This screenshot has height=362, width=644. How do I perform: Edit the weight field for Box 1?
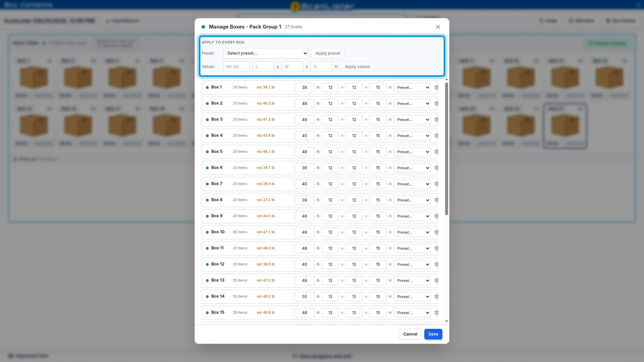pyautogui.click(x=304, y=87)
